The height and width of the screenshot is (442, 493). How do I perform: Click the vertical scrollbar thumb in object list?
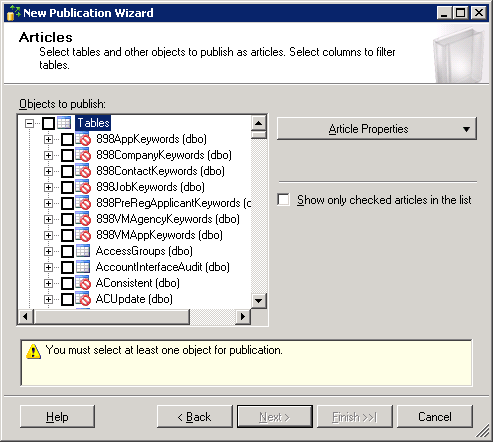[259, 135]
